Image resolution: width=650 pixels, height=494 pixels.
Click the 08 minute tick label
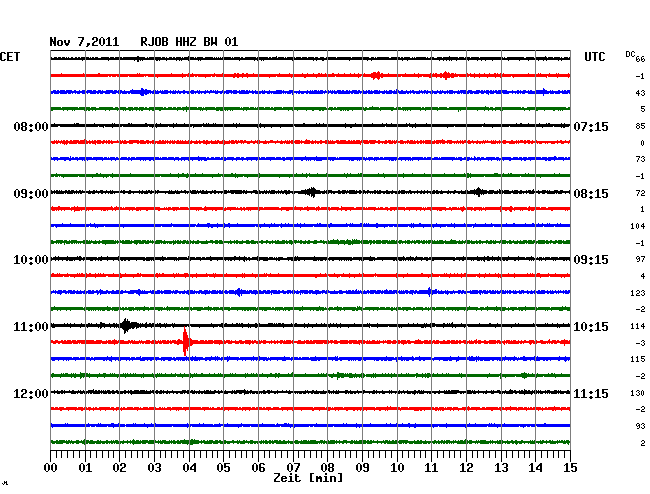point(327,468)
